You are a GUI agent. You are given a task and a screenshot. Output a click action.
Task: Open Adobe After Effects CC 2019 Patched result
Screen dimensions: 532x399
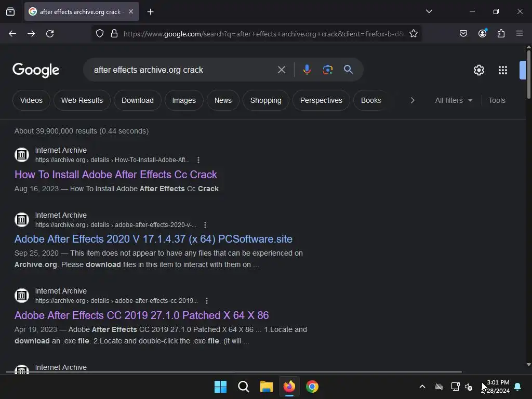pyautogui.click(x=141, y=315)
